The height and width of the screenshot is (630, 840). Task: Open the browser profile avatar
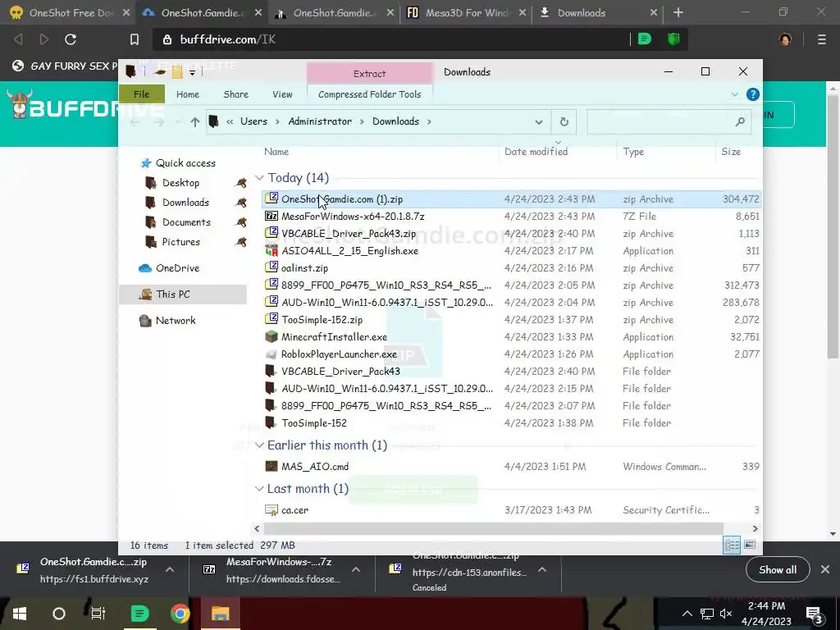point(785,39)
